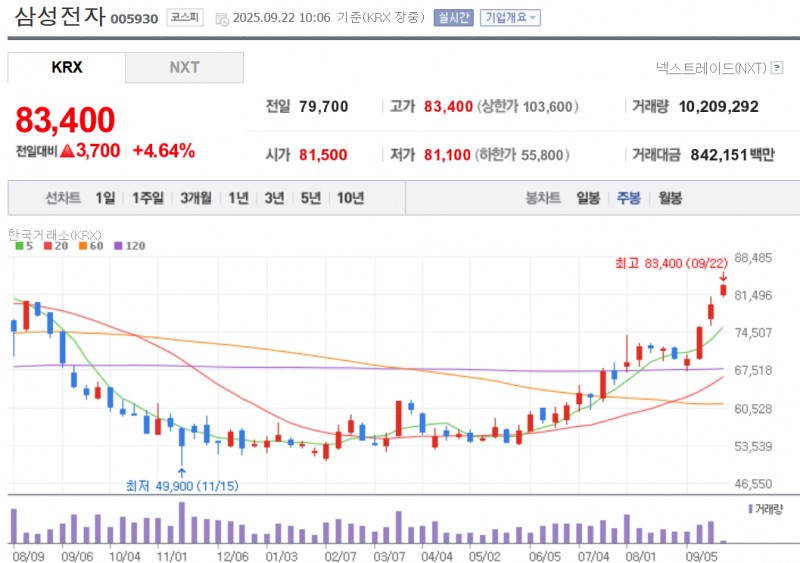Click the 거래대금 value 842,151백만
800x563 pixels.
click(x=733, y=155)
